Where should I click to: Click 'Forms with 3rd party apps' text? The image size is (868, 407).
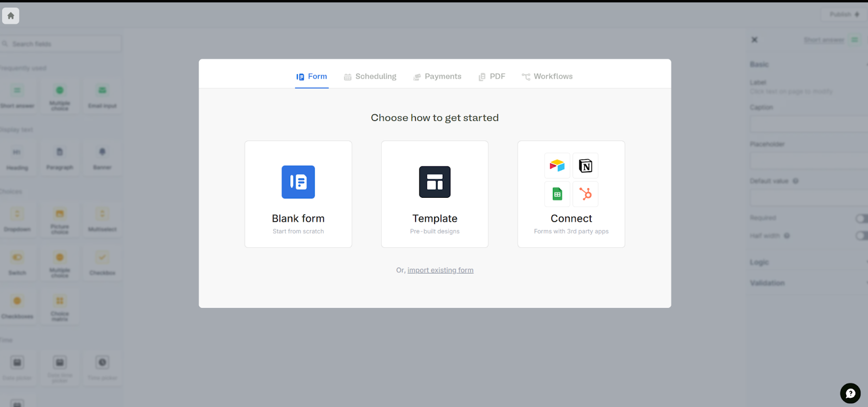[x=571, y=231]
